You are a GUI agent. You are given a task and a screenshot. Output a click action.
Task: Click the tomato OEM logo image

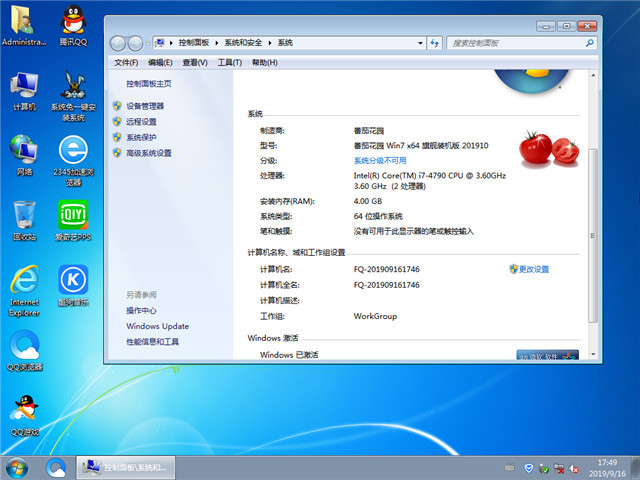coord(549,149)
